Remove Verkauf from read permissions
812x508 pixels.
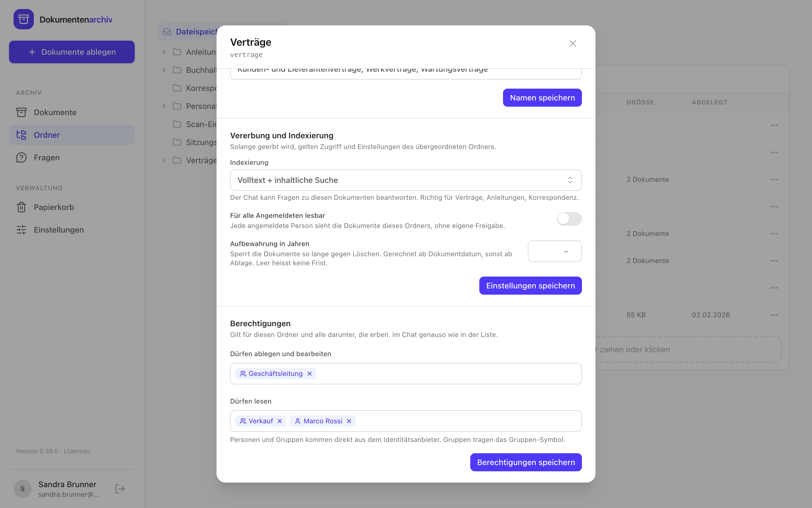[x=279, y=421]
